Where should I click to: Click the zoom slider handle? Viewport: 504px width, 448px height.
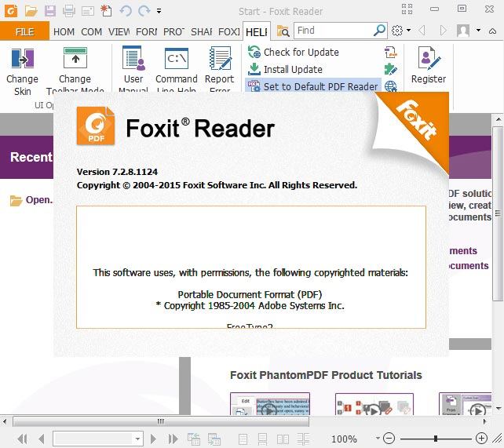(x=436, y=438)
